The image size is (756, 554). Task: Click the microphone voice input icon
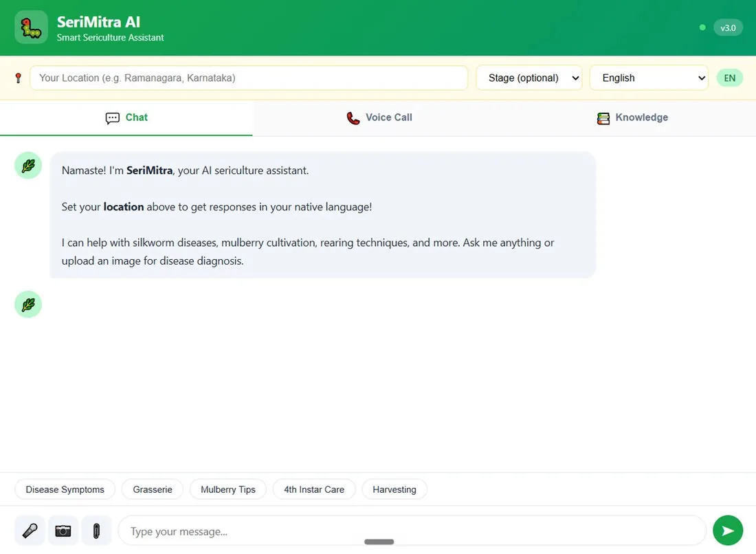coord(30,531)
